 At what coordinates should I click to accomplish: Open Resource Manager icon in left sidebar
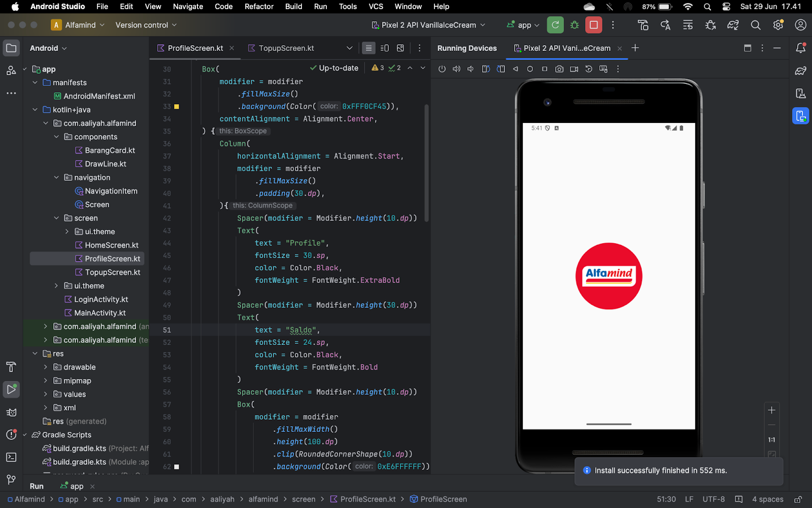[11, 71]
